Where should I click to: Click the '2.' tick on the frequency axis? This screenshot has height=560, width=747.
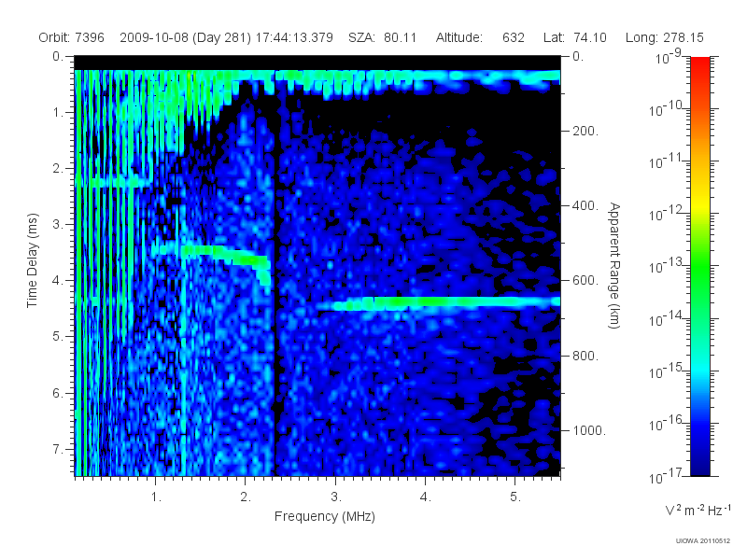click(246, 497)
